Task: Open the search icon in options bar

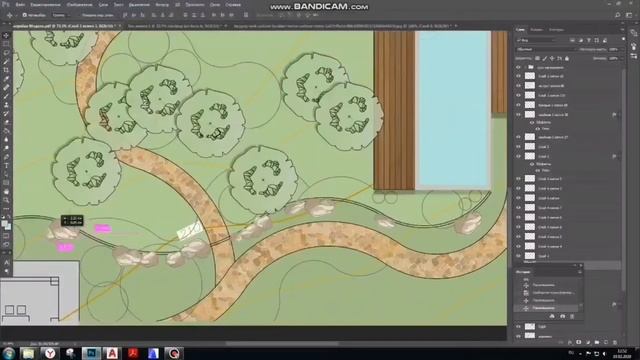Action: tap(618, 15)
